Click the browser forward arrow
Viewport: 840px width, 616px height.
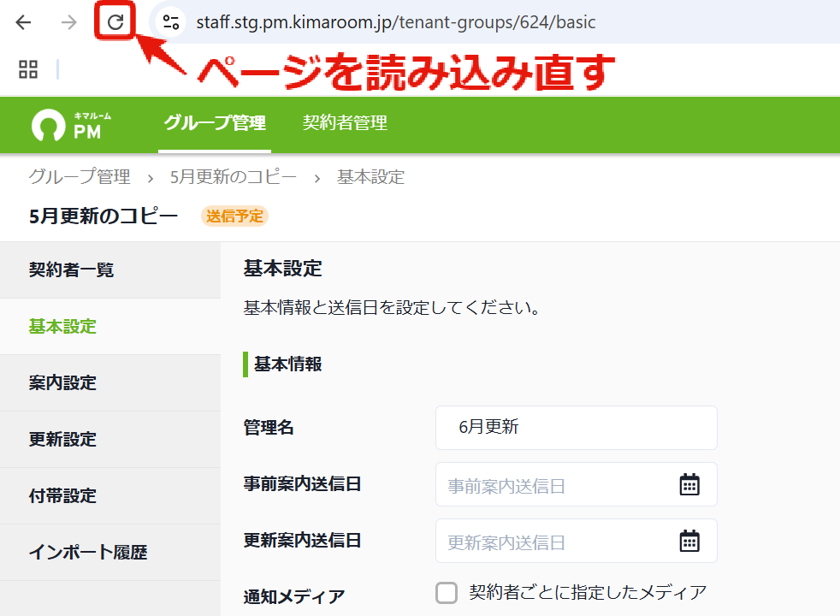[68, 22]
